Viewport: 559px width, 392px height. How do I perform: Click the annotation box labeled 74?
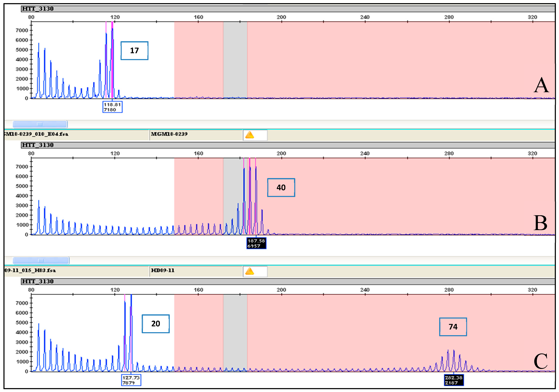coord(453,327)
